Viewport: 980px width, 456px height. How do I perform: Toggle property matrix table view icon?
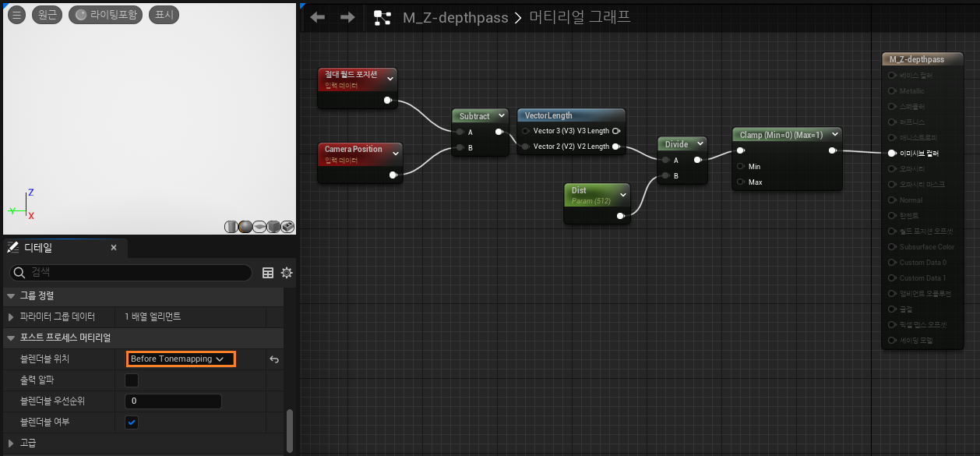point(268,273)
